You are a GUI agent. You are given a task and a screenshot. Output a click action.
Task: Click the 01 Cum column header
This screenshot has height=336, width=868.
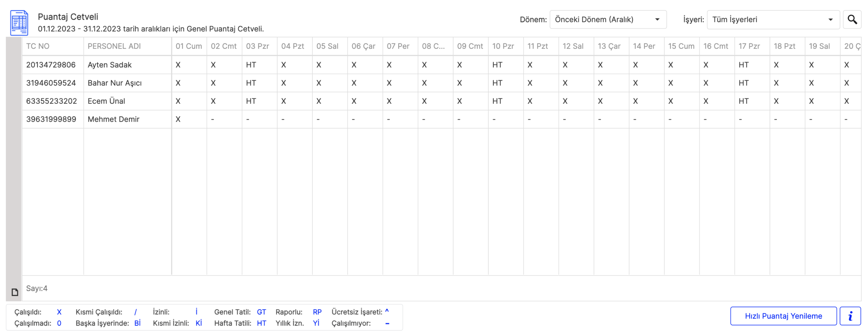coord(189,46)
